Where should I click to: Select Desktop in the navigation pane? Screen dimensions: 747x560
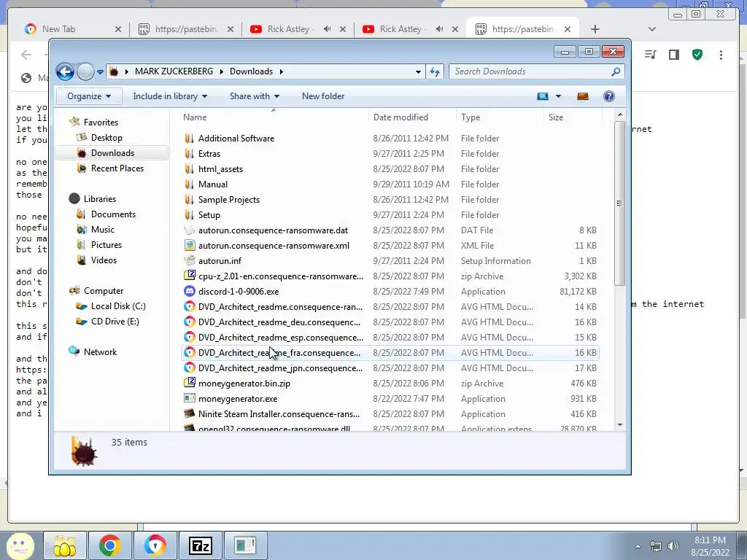(107, 138)
